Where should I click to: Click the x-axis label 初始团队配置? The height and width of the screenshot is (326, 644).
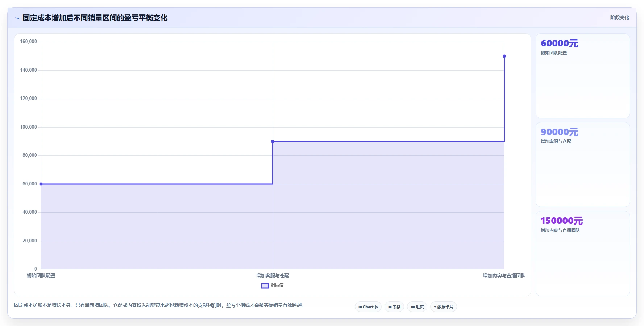point(41,276)
